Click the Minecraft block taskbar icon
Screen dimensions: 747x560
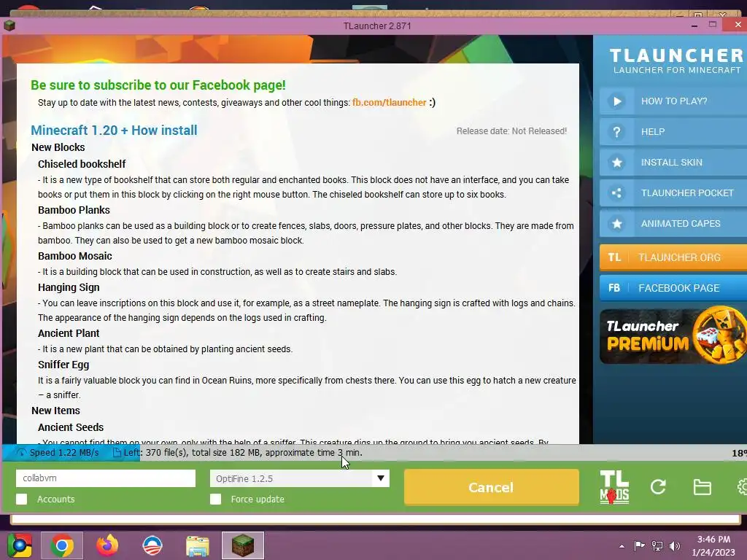pyautogui.click(x=242, y=545)
